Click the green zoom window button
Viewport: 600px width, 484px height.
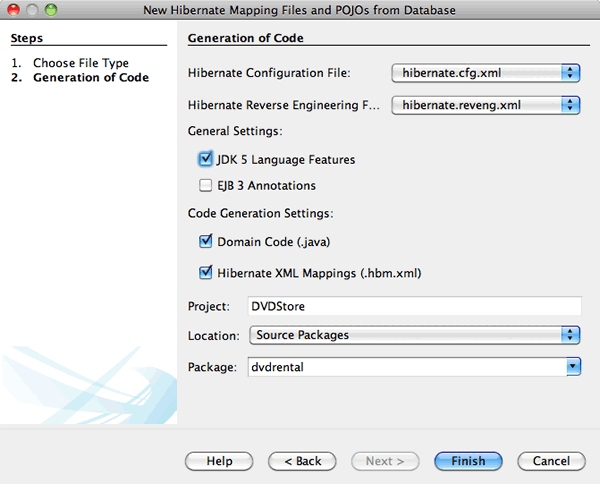[x=51, y=10]
